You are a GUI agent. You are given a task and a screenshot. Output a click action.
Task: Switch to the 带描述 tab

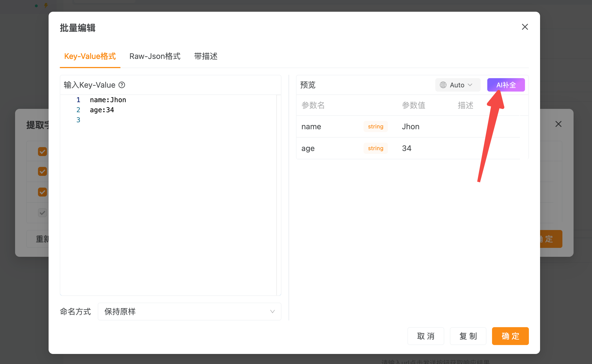point(206,56)
